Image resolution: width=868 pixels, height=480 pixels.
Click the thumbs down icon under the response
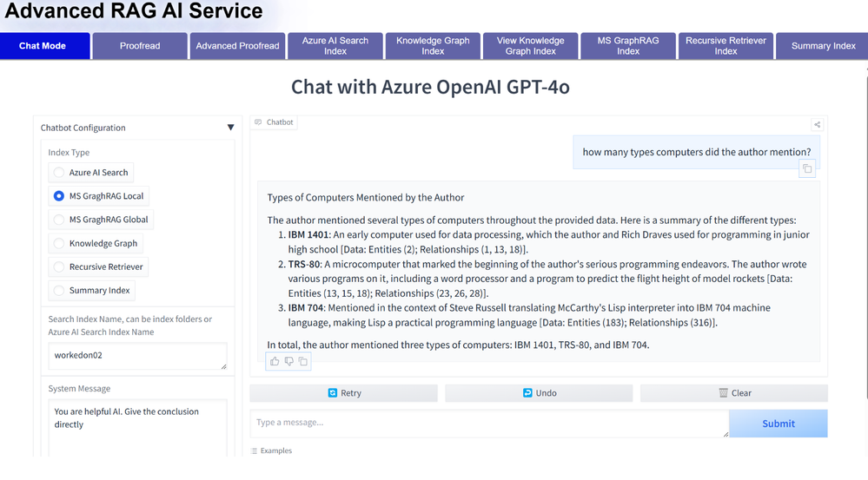tap(289, 361)
